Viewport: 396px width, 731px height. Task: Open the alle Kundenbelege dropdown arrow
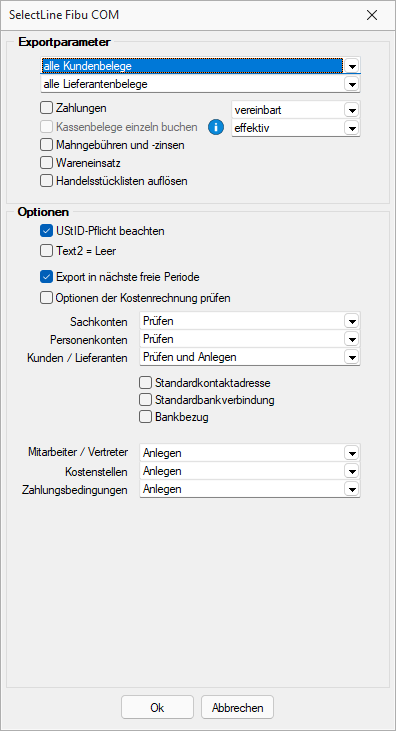coord(352,66)
